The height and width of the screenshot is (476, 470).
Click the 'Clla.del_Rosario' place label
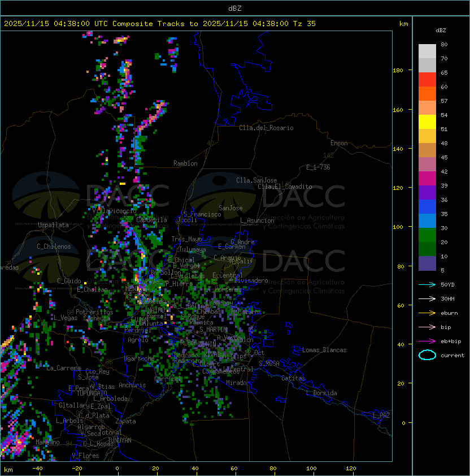(266, 128)
